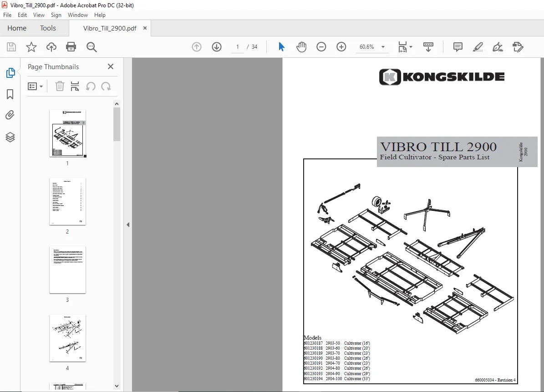
Task: Select the Highlight text pen tool
Action: tap(478, 47)
